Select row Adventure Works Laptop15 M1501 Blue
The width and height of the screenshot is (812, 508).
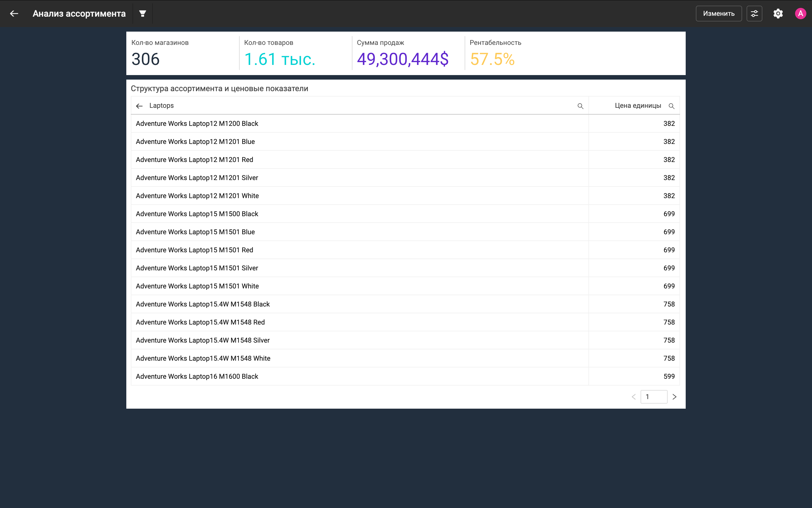click(x=405, y=232)
